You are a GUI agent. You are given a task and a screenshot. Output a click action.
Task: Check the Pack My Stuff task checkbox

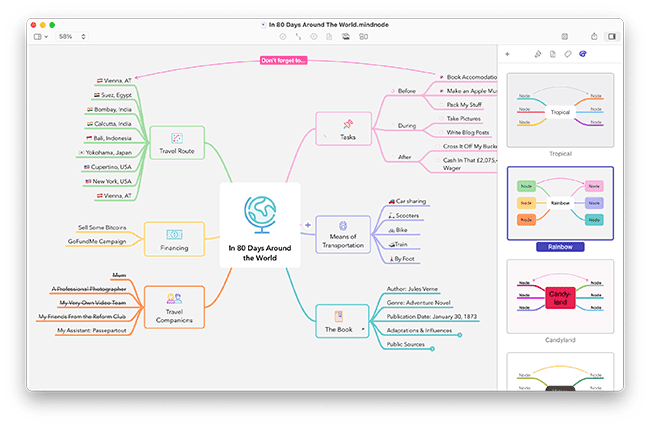click(441, 105)
